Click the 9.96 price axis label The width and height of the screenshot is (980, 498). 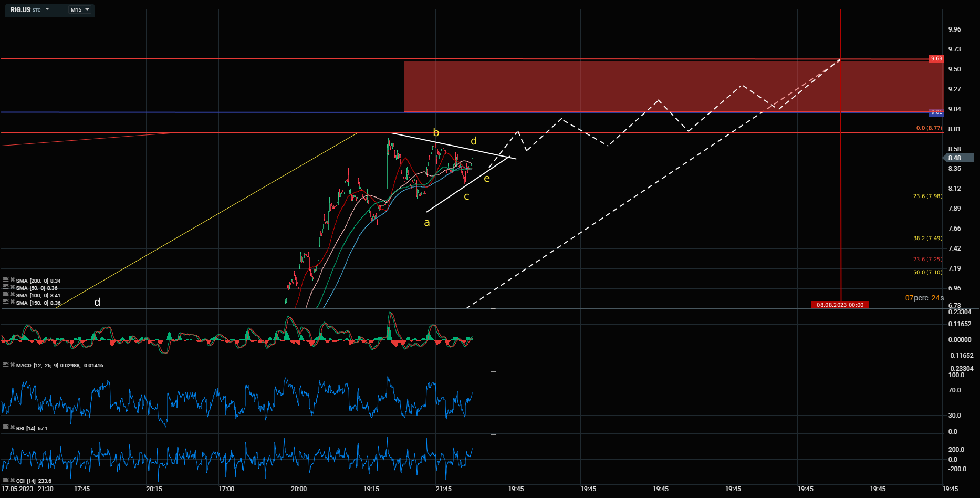[x=954, y=29]
